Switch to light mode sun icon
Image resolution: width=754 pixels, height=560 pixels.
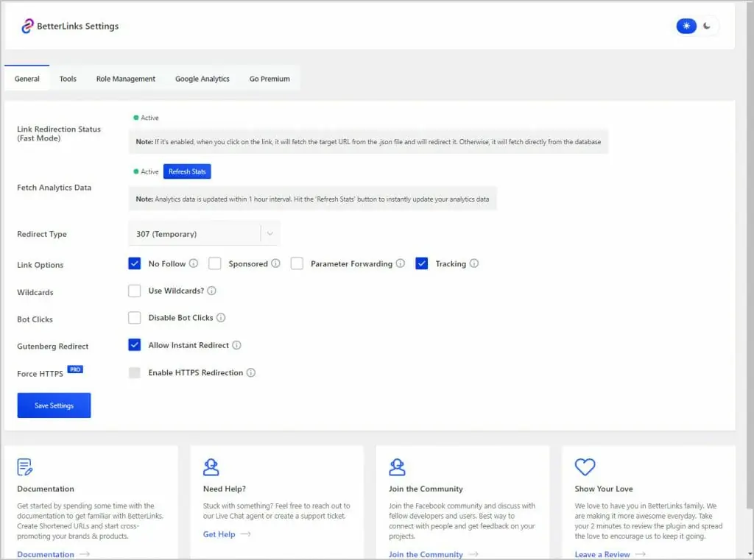(686, 26)
